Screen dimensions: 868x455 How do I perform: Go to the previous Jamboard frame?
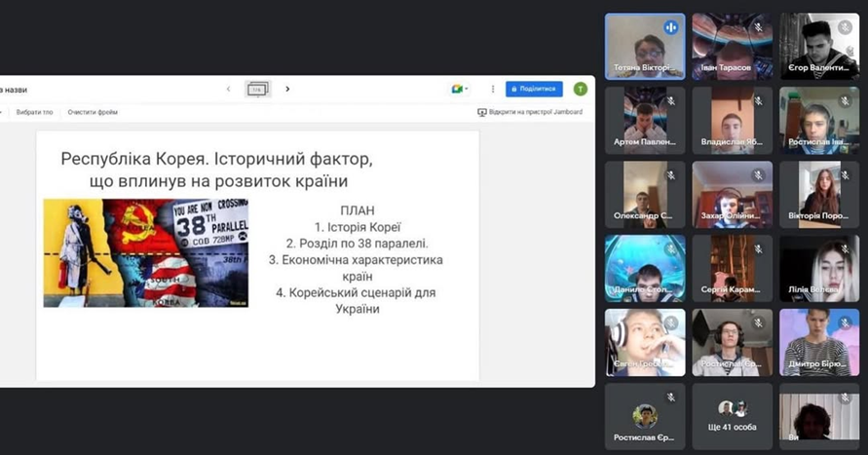(x=228, y=89)
